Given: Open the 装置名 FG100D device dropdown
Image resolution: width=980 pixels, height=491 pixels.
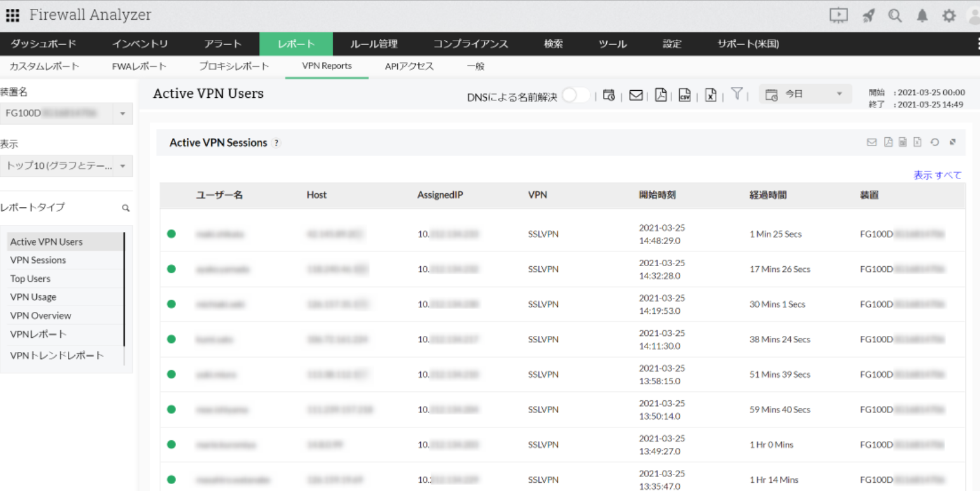Looking at the screenshot, I should point(66,114).
